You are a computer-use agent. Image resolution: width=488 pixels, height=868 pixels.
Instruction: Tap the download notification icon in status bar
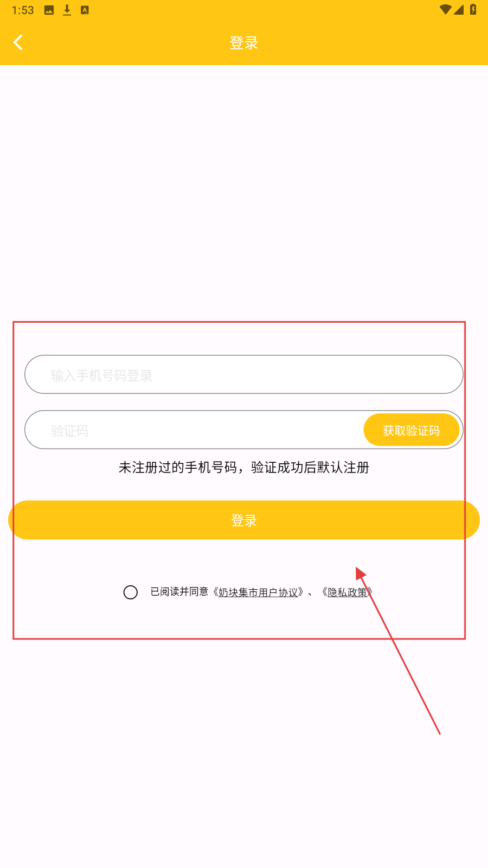tap(67, 10)
